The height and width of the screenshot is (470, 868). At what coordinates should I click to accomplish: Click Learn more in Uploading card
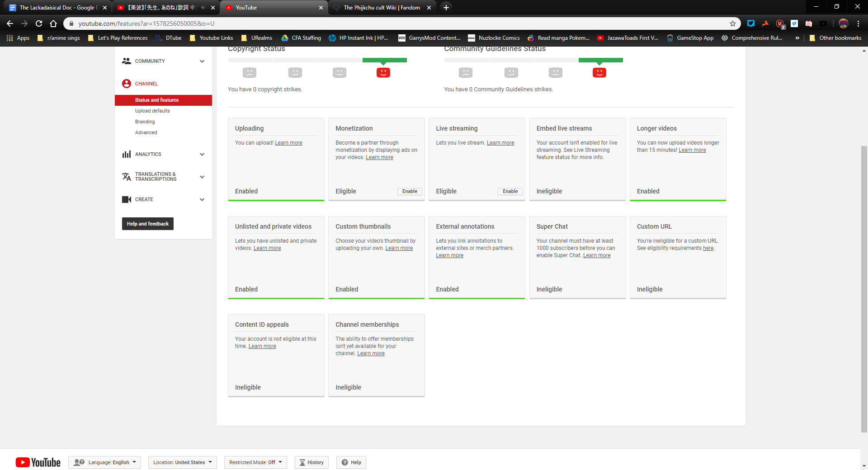288,143
